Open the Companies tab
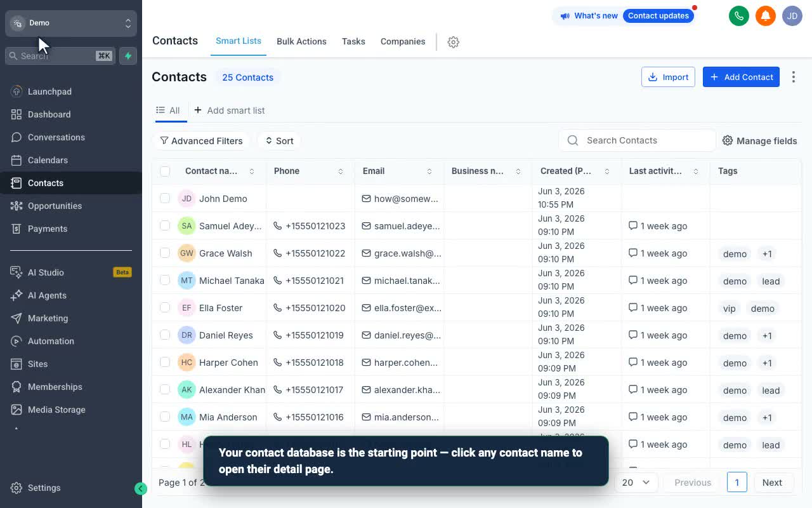The height and width of the screenshot is (508, 812). 403,41
